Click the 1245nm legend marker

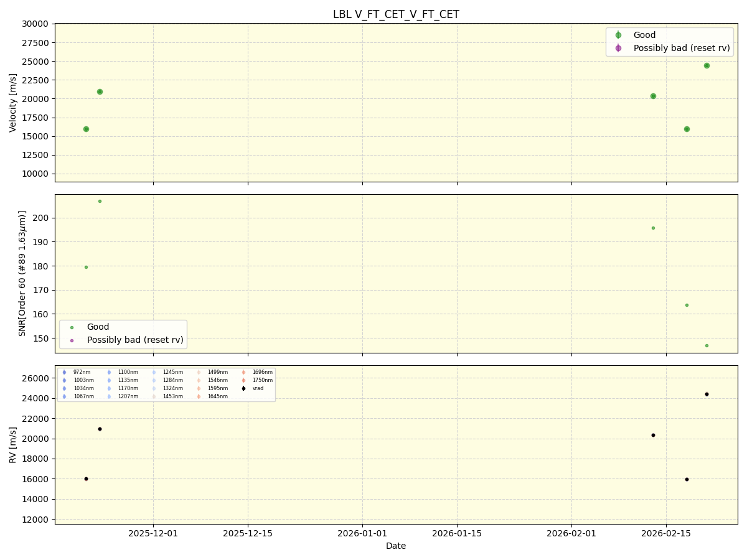(x=154, y=372)
